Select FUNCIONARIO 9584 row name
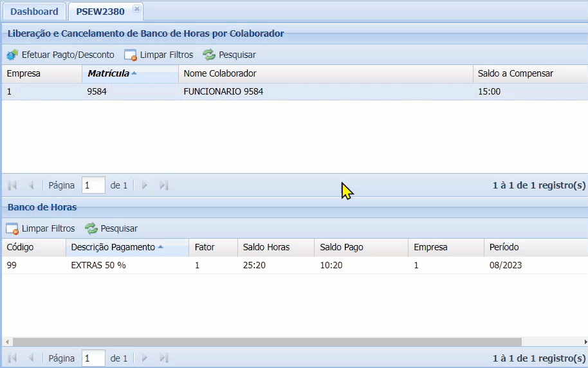 (223, 91)
